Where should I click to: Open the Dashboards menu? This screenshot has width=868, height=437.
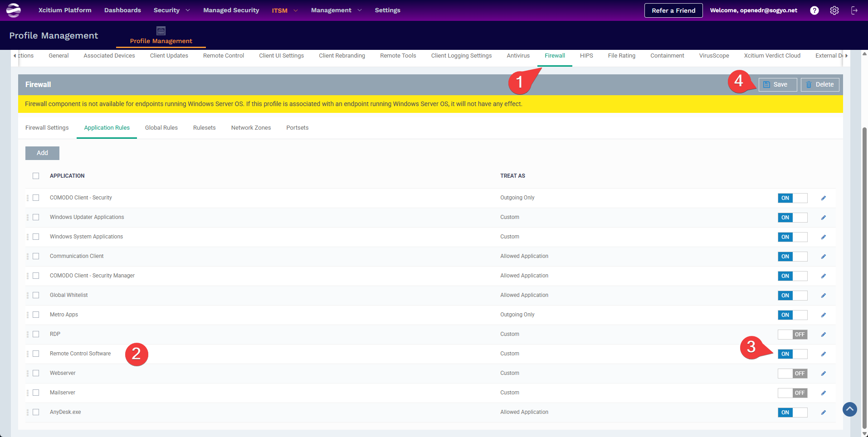(x=122, y=10)
